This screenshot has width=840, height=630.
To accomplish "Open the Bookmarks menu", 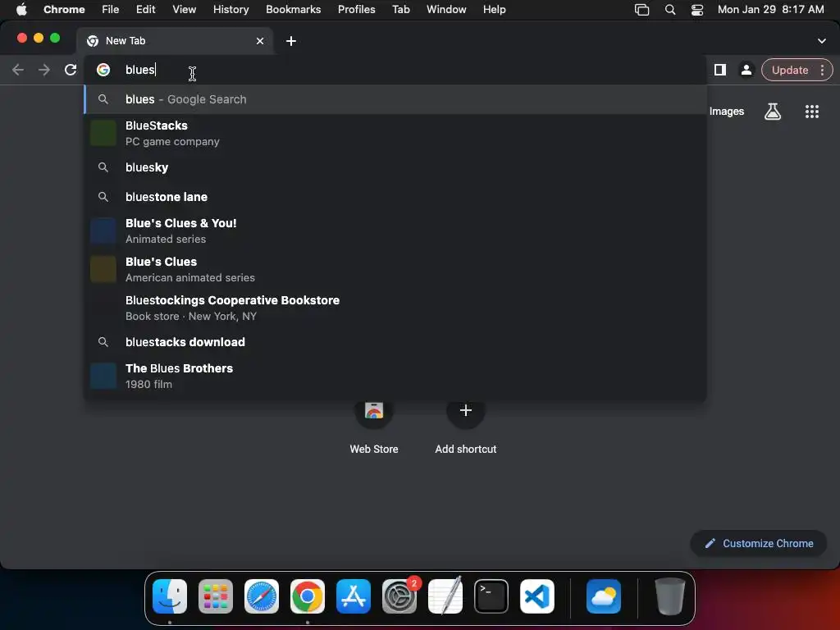I will click(x=293, y=9).
